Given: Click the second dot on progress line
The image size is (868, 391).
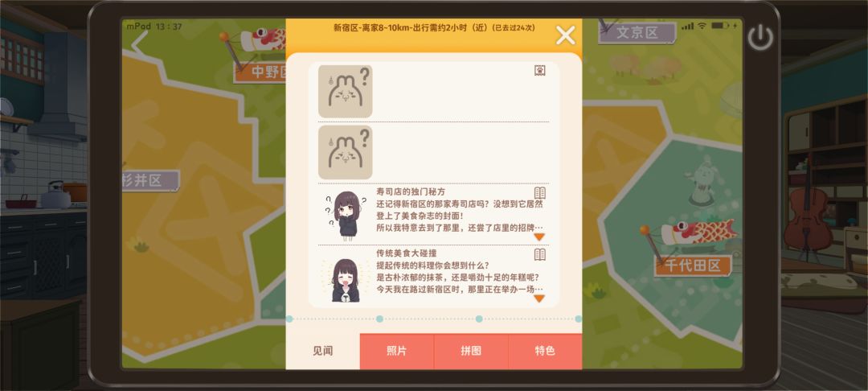Looking at the screenshot, I should [x=379, y=319].
